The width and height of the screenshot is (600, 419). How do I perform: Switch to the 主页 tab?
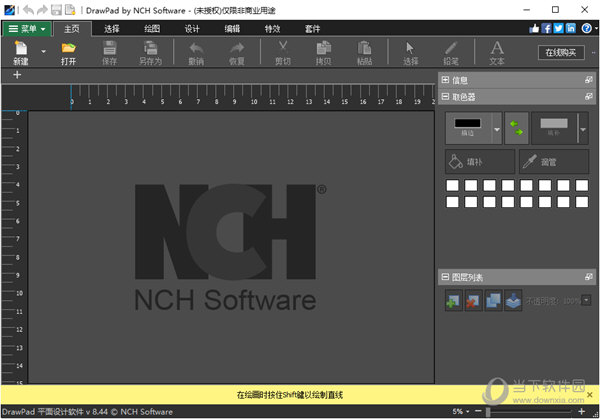[x=72, y=29]
